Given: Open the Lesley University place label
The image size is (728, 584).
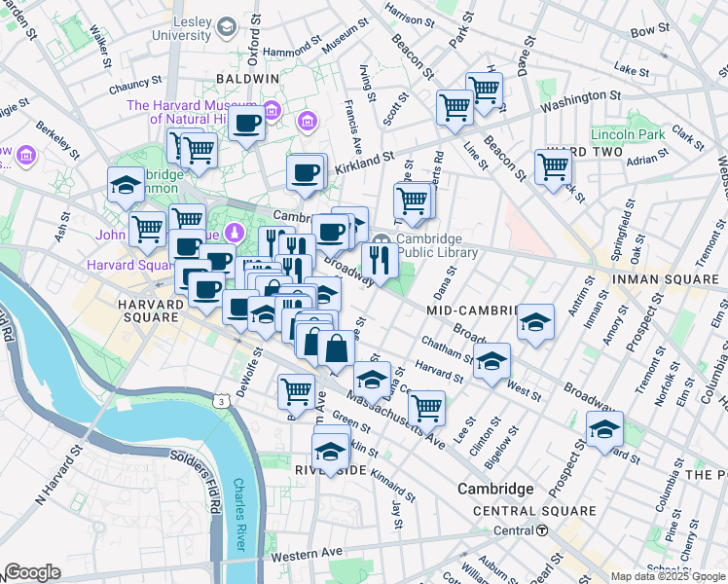Looking at the screenshot, I should tap(182, 28).
